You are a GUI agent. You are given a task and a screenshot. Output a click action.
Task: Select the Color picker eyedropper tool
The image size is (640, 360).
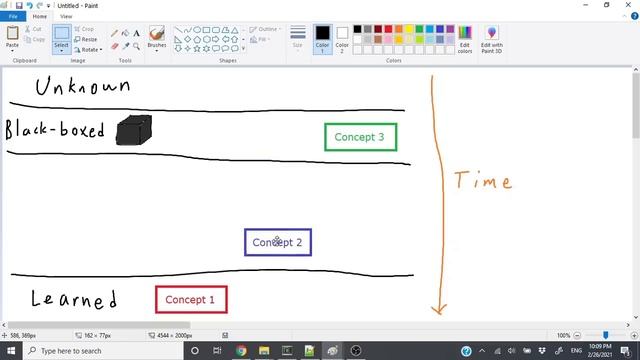[x=126, y=46]
